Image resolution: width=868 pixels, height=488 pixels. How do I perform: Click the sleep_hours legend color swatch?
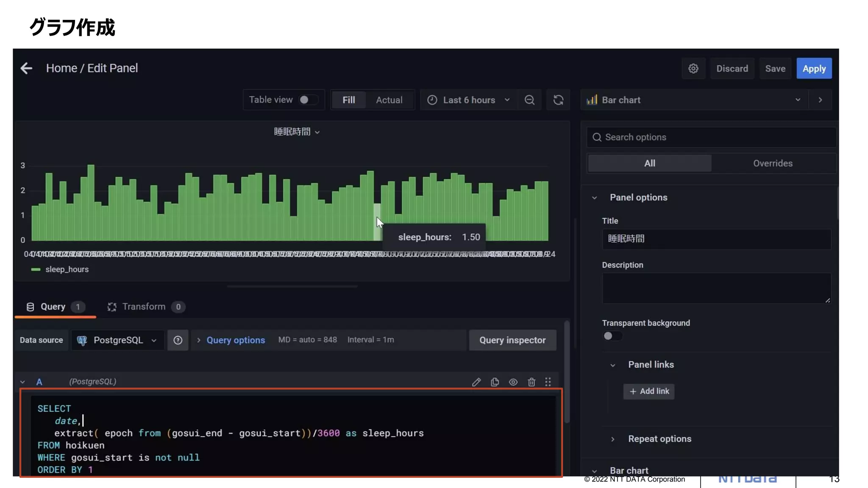pyautogui.click(x=36, y=269)
